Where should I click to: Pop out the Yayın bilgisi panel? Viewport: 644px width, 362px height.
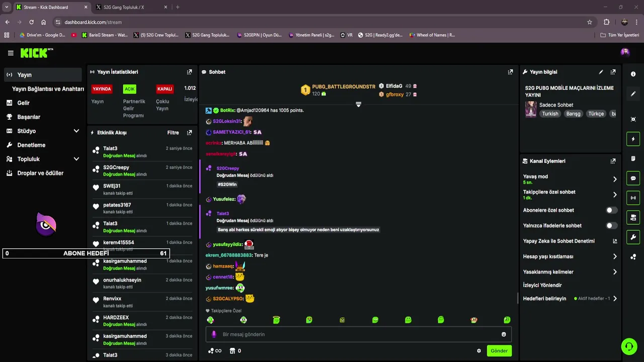point(613,72)
